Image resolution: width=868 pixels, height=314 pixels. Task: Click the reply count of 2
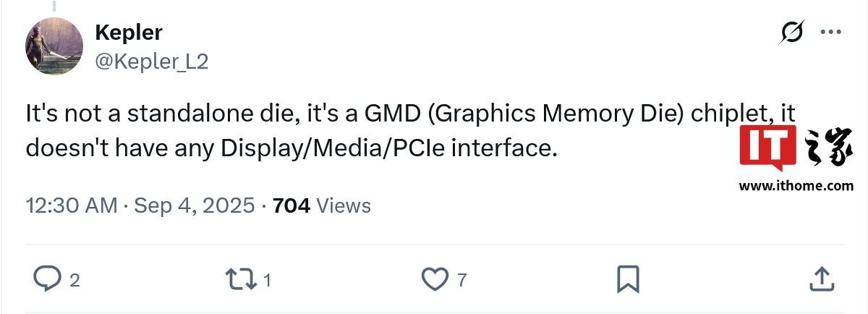[x=75, y=279]
